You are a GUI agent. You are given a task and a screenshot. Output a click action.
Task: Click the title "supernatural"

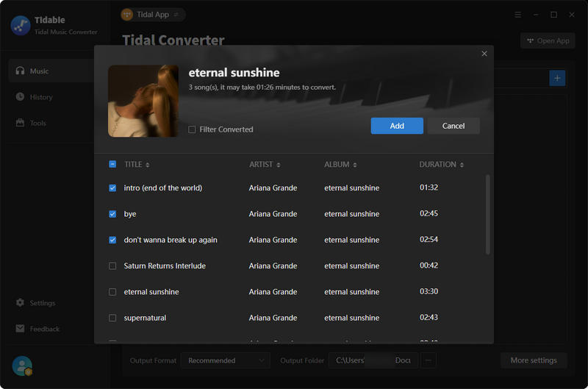[x=145, y=318]
